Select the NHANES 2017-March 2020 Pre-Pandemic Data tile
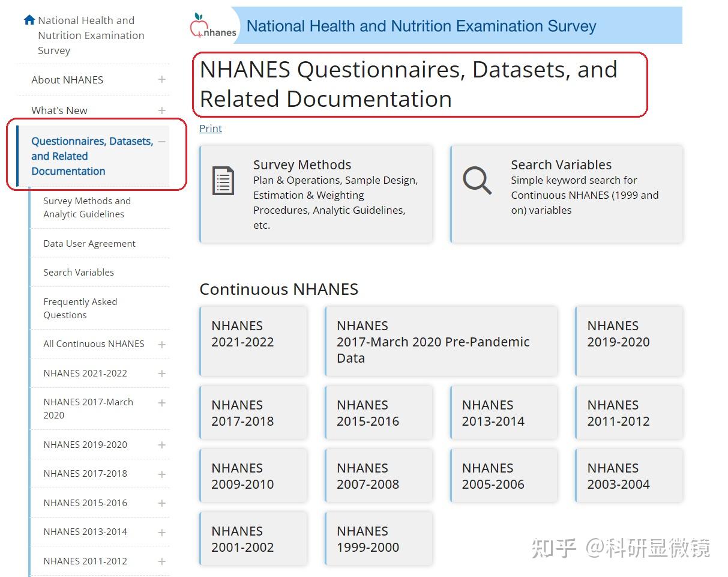728x577 pixels. [441, 342]
